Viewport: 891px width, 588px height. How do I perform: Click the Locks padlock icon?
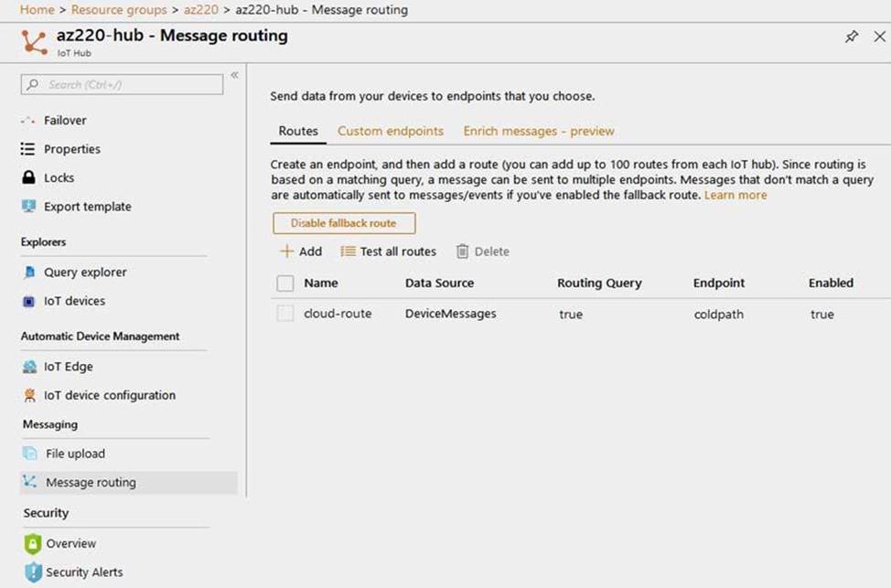click(x=28, y=178)
